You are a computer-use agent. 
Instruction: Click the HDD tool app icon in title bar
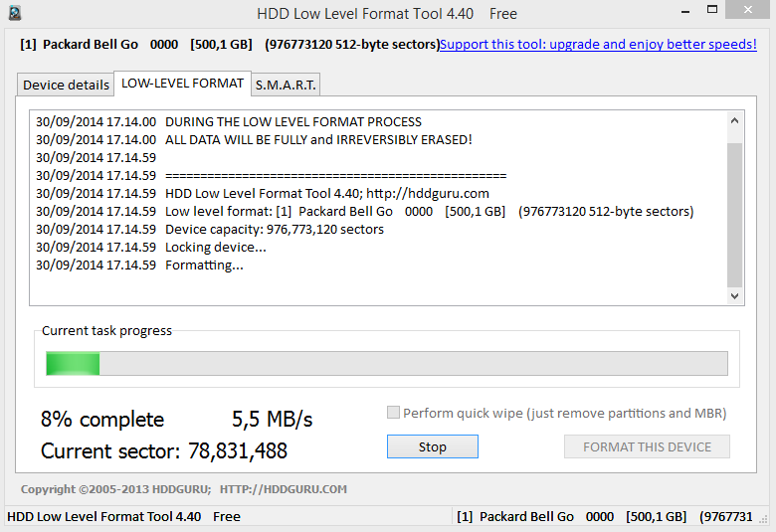pyautogui.click(x=14, y=13)
